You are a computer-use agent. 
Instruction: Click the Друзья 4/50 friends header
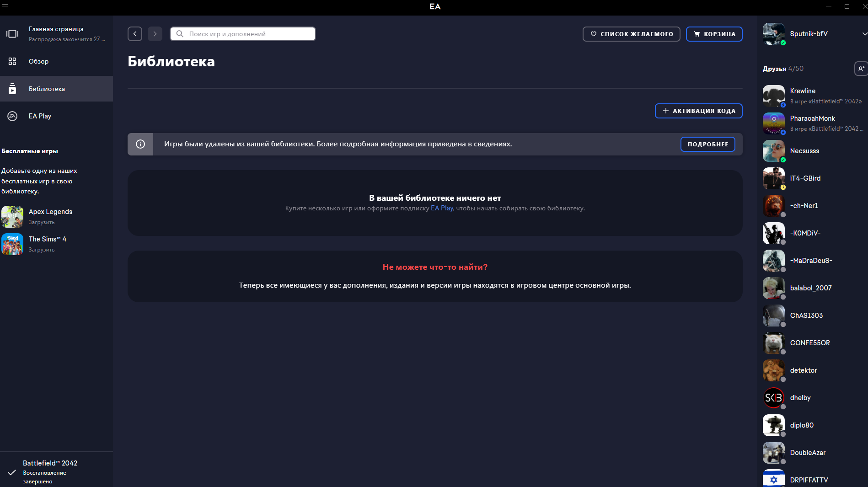(783, 69)
